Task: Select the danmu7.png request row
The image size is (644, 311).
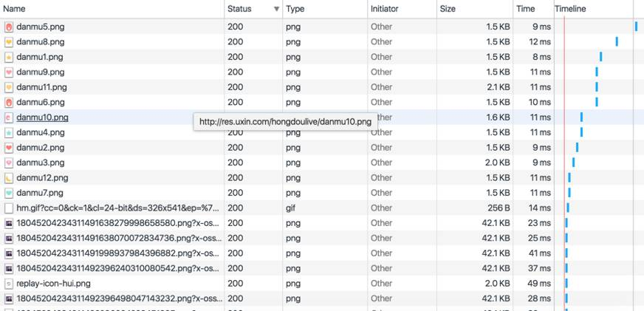Action: [322, 193]
